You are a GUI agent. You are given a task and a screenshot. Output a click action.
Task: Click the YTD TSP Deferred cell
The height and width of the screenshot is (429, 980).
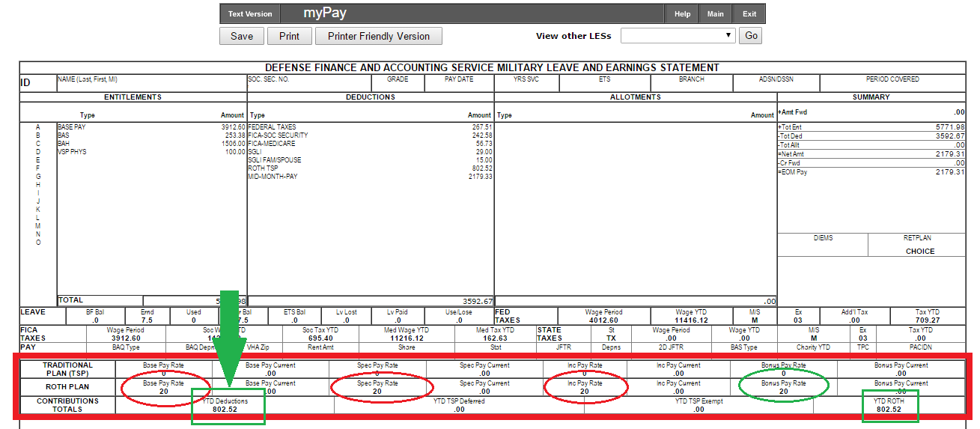click(459, 405)
